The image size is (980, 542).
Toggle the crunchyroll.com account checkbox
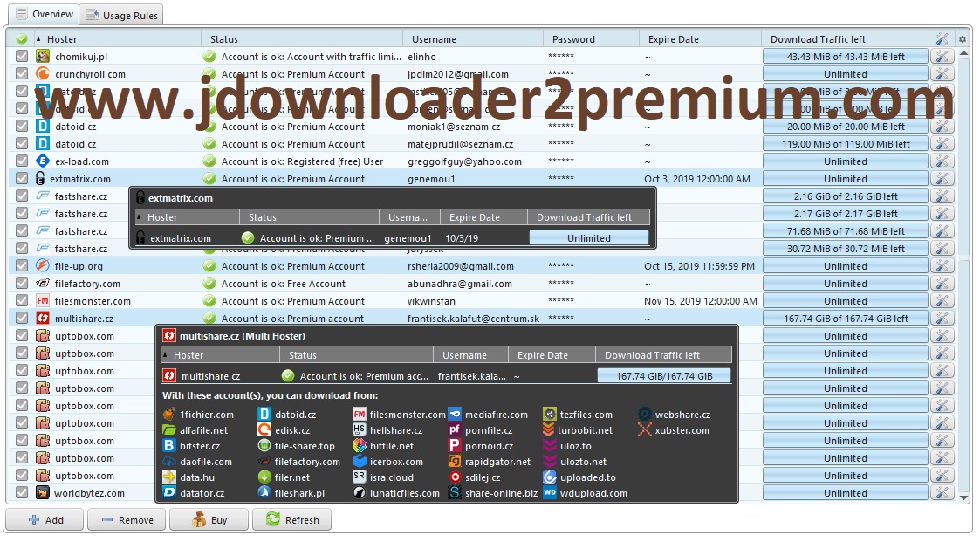coord(22,74)
